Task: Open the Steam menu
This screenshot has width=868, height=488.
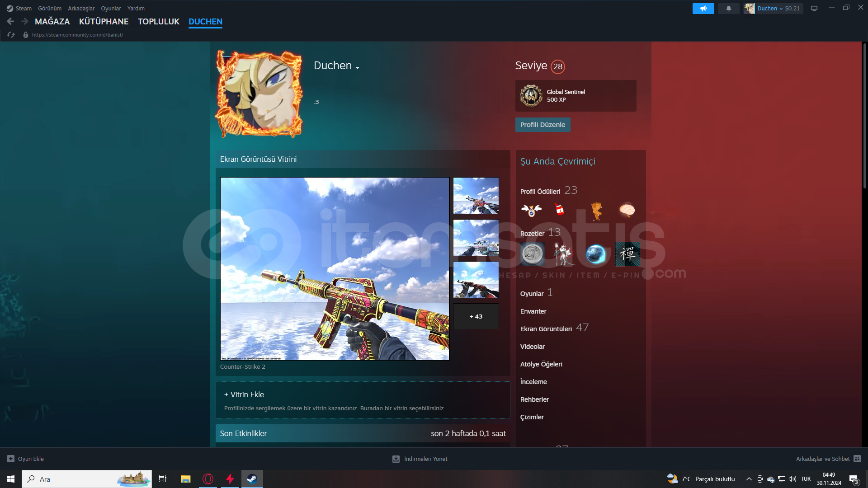Action: pyautogui.click(x=24, y=9)
